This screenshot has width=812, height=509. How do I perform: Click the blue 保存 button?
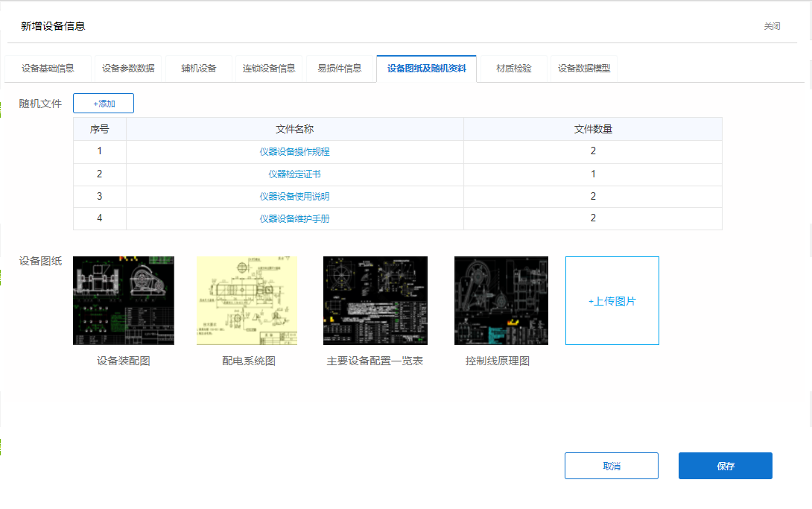[x=725, y=466]
